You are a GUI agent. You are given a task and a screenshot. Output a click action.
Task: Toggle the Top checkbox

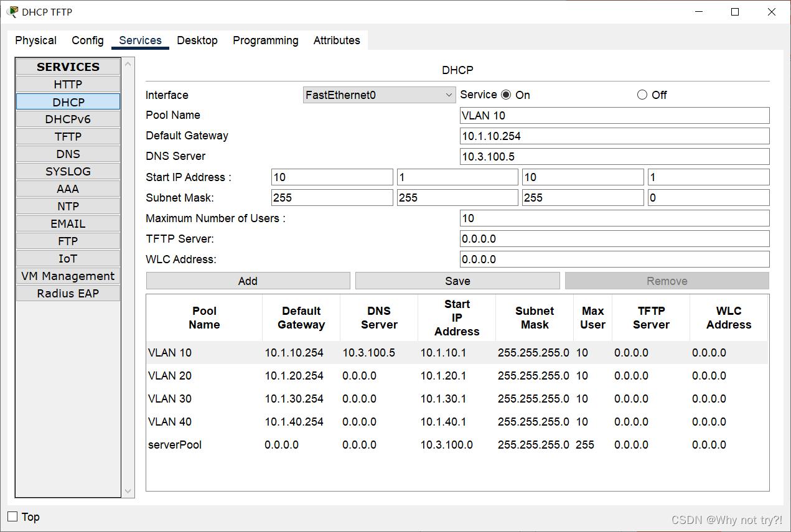tap(12, 516)
